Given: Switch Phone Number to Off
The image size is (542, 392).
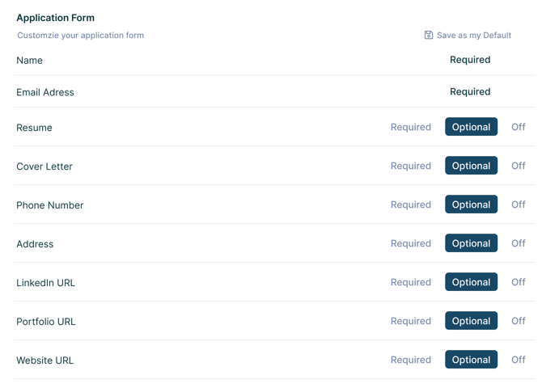Looking at the screenshot, I should coord(519,204).
